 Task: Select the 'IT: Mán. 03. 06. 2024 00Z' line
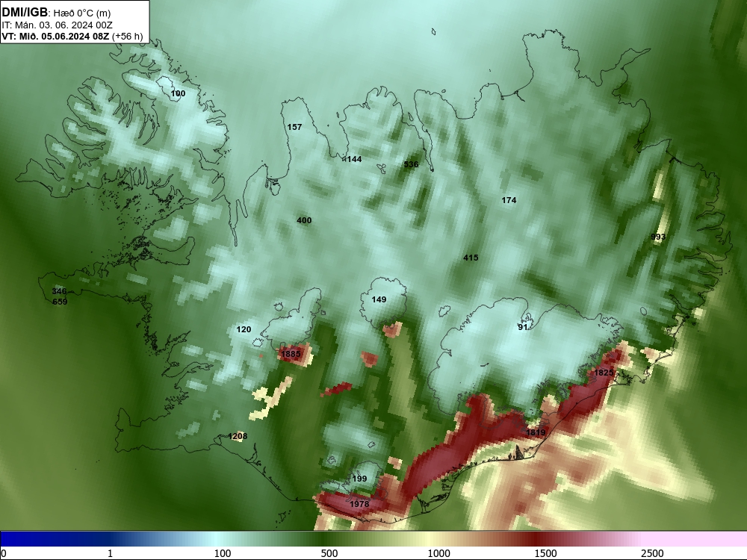click(58, 25)
